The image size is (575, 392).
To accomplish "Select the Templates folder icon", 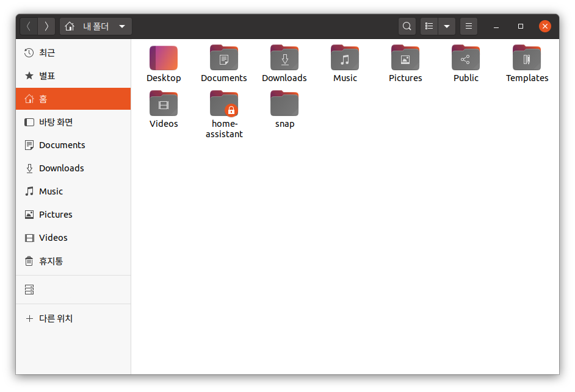I will [x=527, y=58].
